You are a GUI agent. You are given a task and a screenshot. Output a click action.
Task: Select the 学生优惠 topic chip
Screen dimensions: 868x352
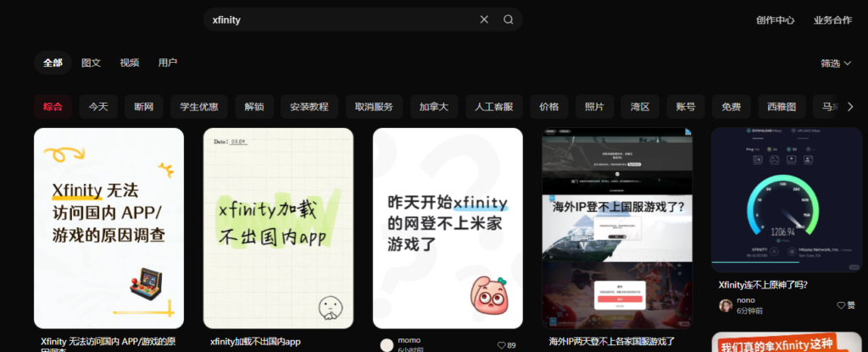pos(199,107)
